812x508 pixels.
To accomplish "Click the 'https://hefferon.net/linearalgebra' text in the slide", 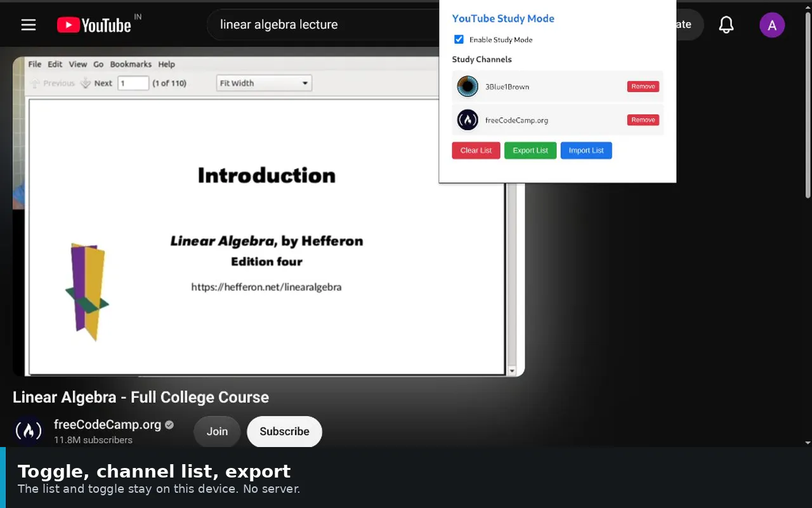I will [266, 287].
